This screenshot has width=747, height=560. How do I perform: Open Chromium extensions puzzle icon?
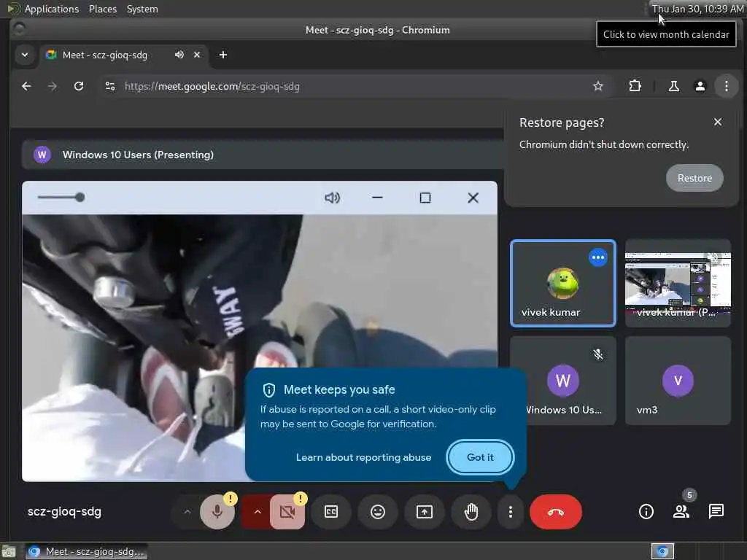tap(635, 86)
